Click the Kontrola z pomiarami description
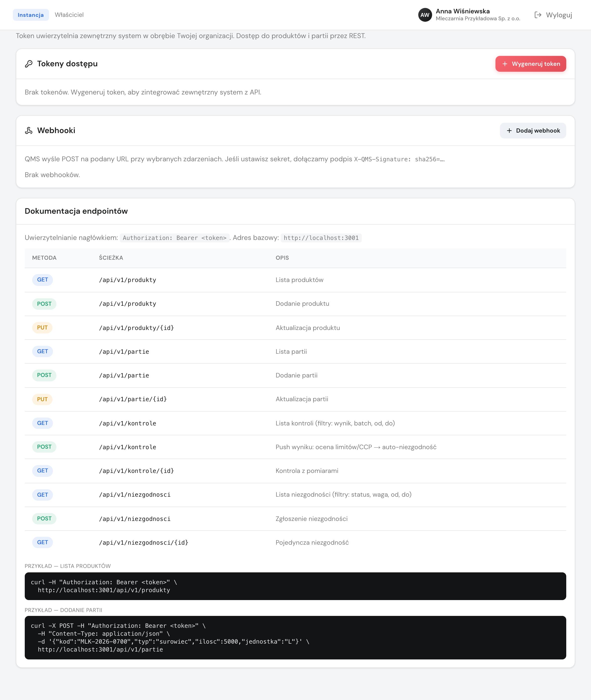Image resolution: width=591 pixels, height=700 pixels. (x=307, y=471)
